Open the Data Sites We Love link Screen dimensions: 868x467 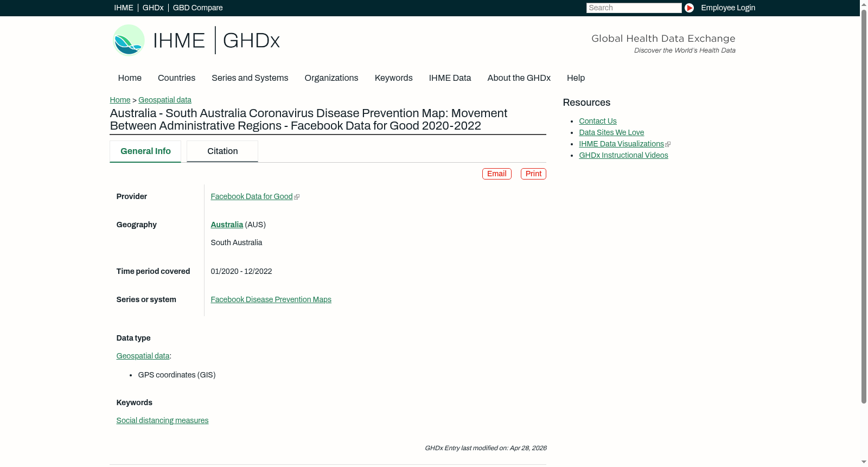point(611,132)
